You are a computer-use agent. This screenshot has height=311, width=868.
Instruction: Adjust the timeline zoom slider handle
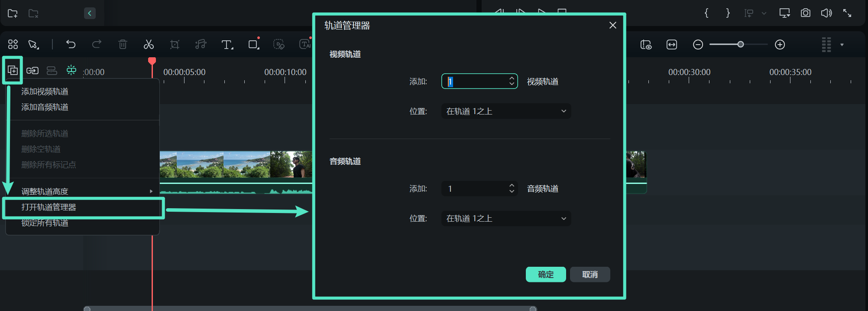(741, 44)
